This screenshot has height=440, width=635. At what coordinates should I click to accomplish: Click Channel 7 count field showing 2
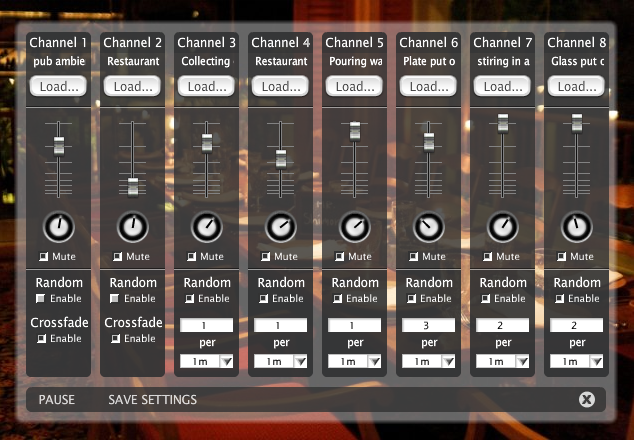(503, 325)
